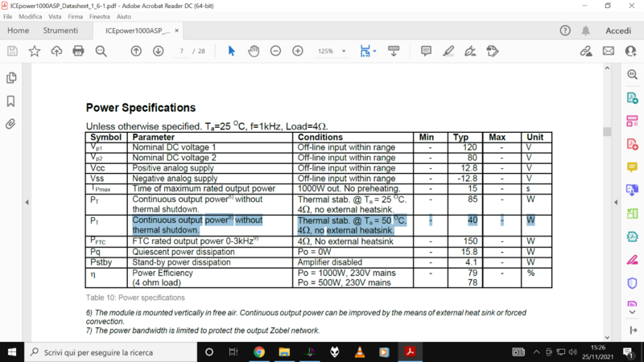Open Create PDF tool in right pane
644x362 pixels.
pos(633,145)
